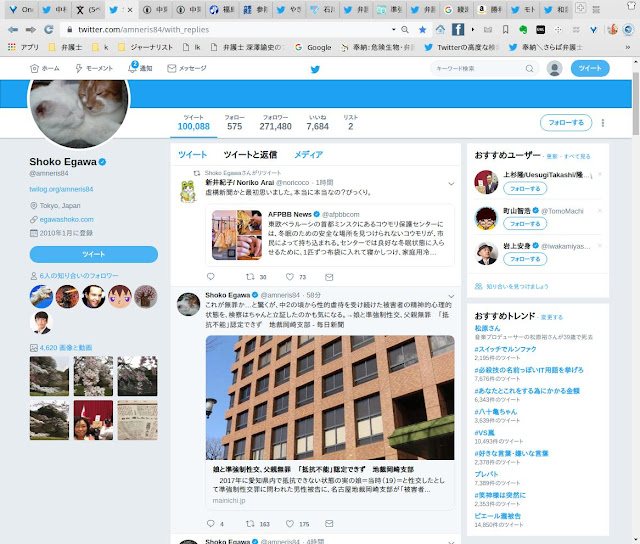Open the address bar history dropdown arrow
Screen dimensions: 640x544
(393, 29)
